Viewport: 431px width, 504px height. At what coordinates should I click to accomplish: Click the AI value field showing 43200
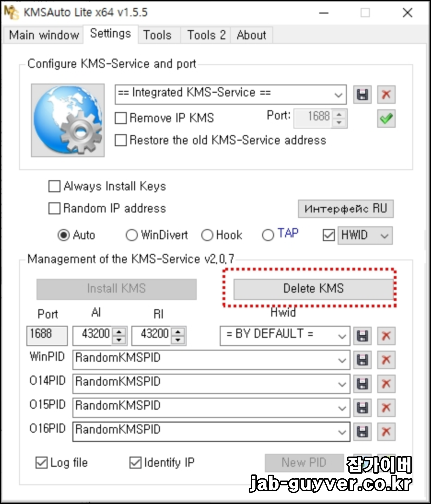(93, 336)
